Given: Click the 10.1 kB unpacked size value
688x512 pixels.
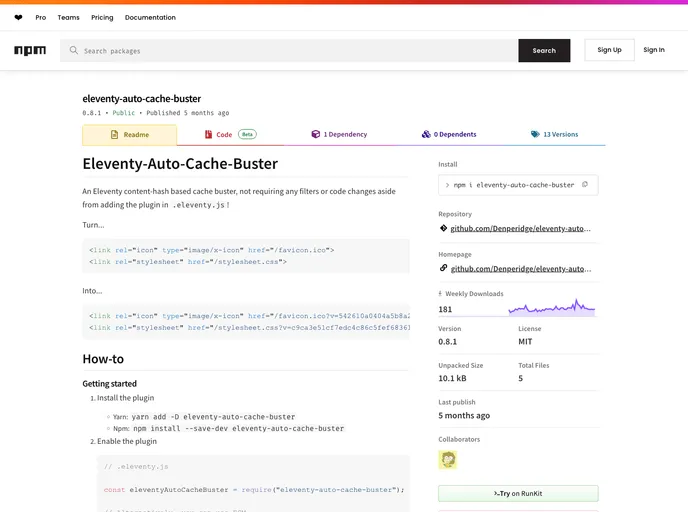Looking at the screenshot, I should click(x=452, y=378).
